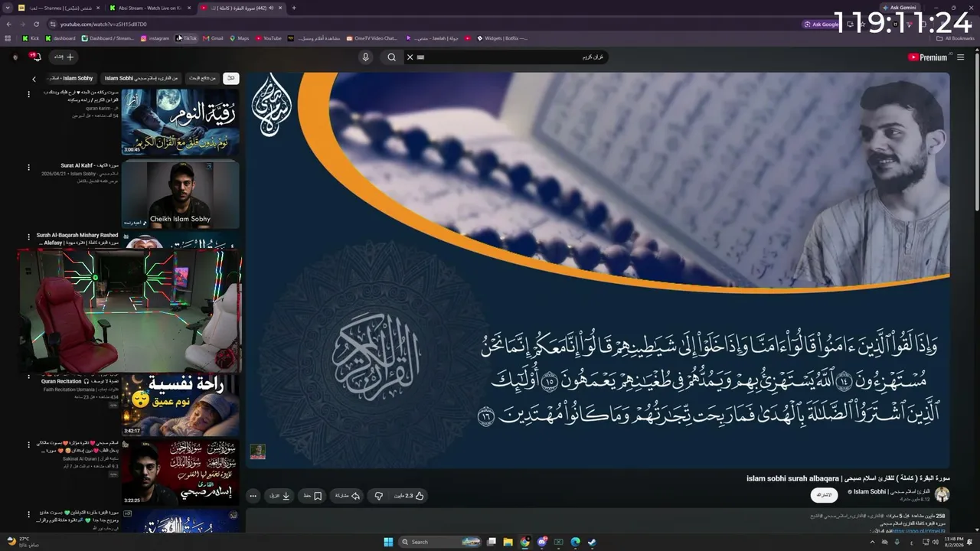Click Surah Al-Baqarah Mishary Rashed title
This screenshot has height=551, width=980.
coord(77,238)
